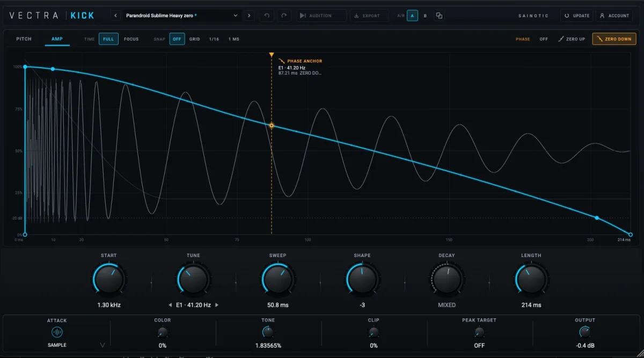This screenshot has height=358, width=644.
Task: Click the redo arrow icon
Action: [x=284, y=16]
